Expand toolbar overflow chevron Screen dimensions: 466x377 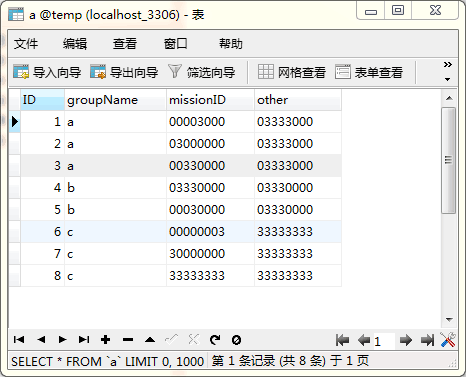[448, 64]
